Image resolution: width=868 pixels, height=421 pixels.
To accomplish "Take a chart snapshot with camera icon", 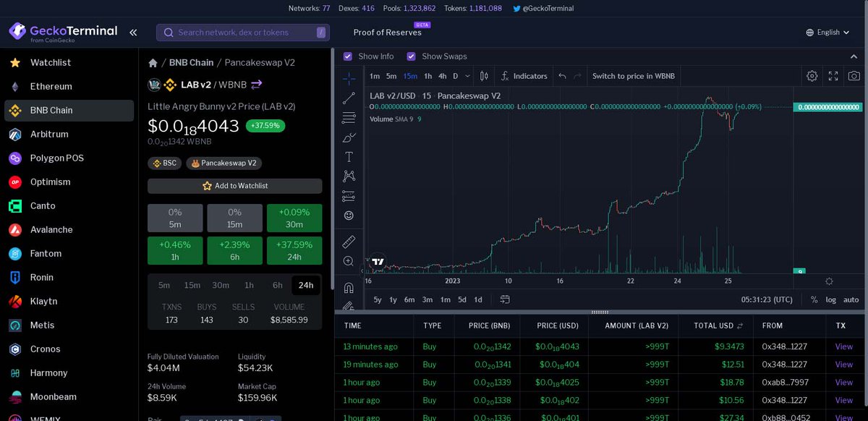I will point(854,76).
